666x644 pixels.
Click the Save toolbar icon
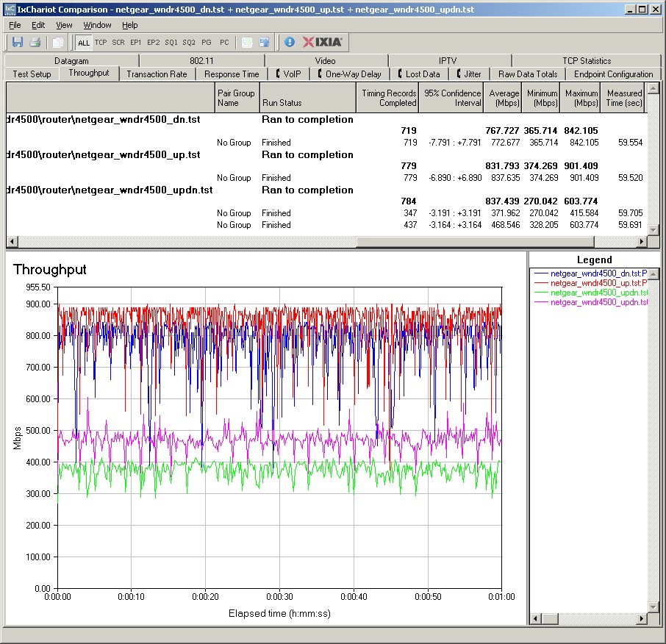[18, 42]
